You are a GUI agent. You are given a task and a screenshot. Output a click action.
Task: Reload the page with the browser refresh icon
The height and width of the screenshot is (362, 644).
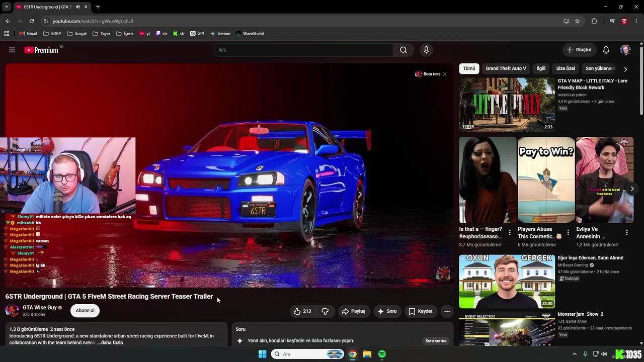32,21
